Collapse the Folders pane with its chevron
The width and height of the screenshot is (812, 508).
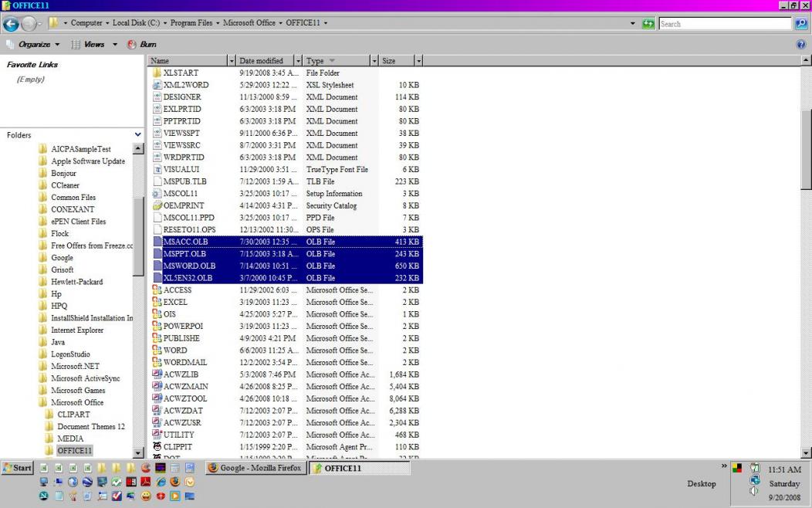coord(137,134)
